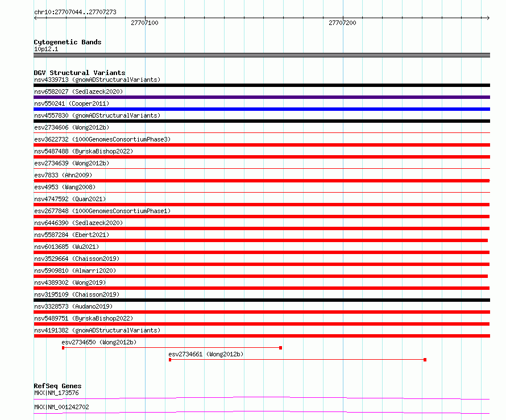Open esv2734650 (Wong2012b) variant label
506x420 pixels.
tap(99, 342)
